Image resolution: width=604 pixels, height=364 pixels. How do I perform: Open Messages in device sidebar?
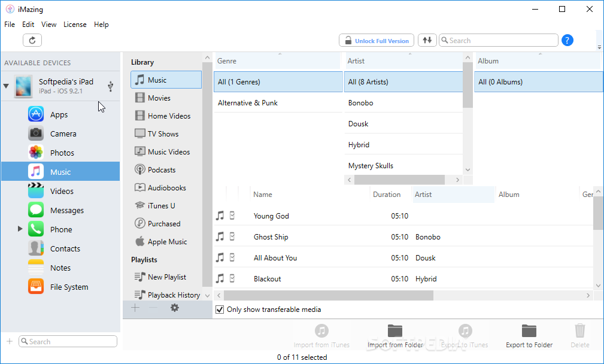click(60, 210)
